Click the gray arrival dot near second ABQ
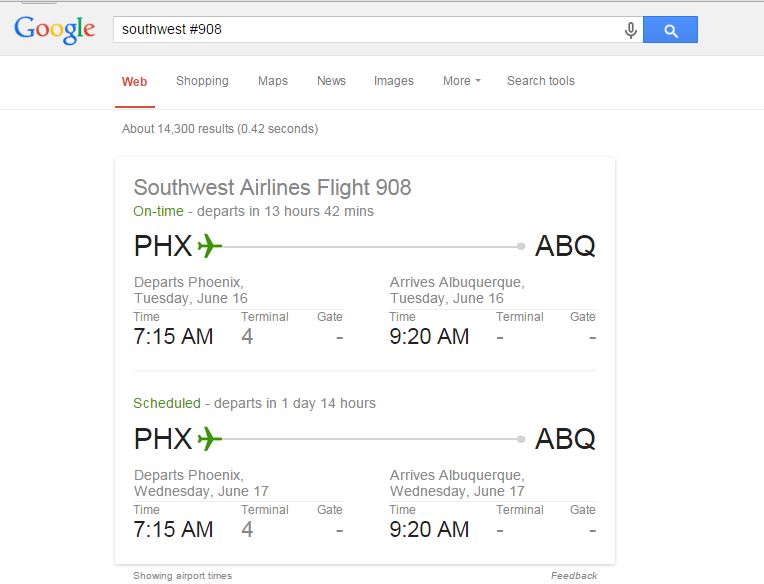 [521, 439]
